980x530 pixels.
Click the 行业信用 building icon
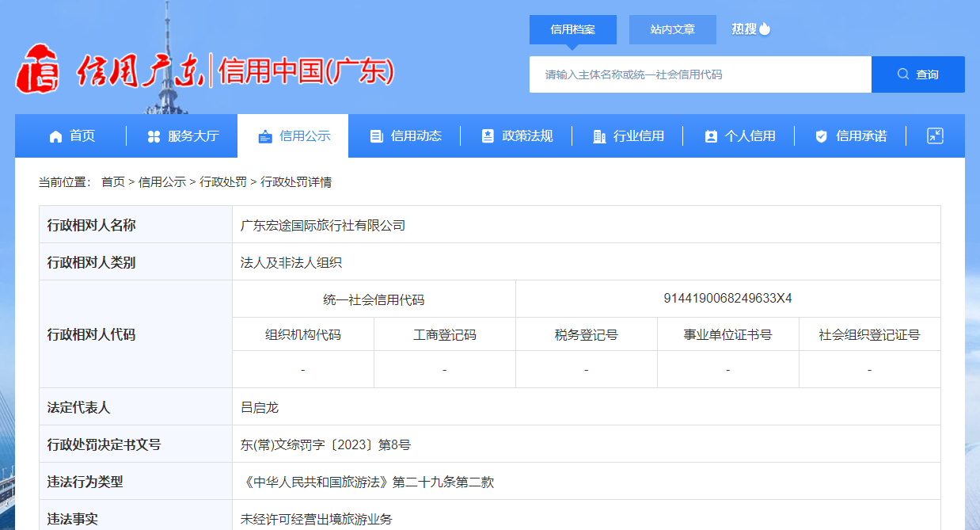point(599,136)
